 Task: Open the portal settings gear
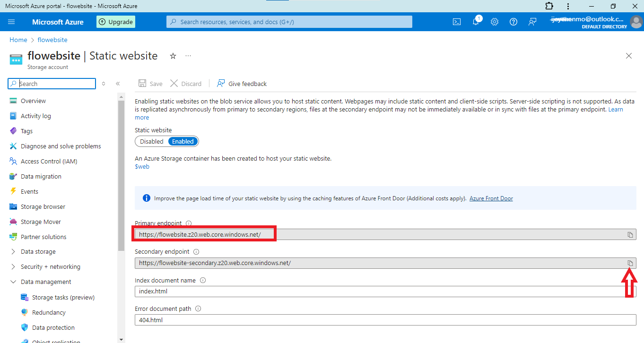coord(495,22)
